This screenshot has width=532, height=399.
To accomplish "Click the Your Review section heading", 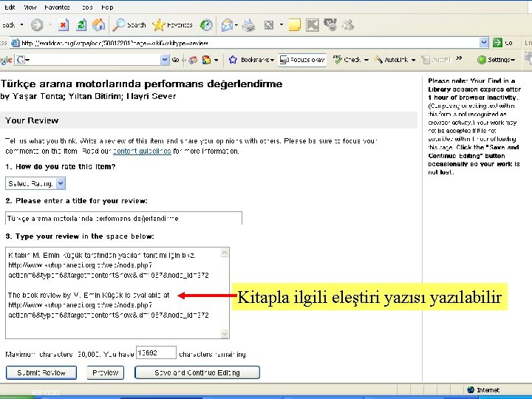I will [x=32, y=120].
